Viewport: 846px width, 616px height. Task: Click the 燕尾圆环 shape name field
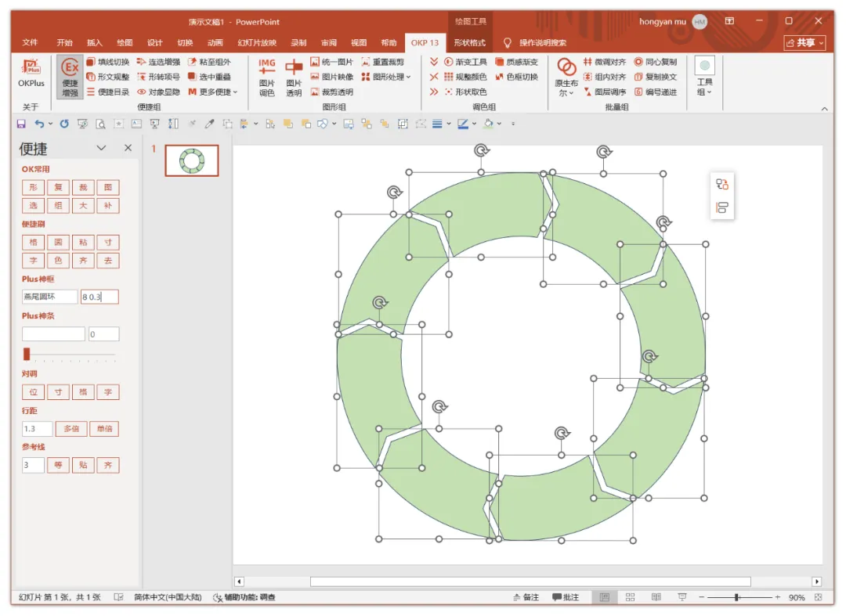click(49, 297)
